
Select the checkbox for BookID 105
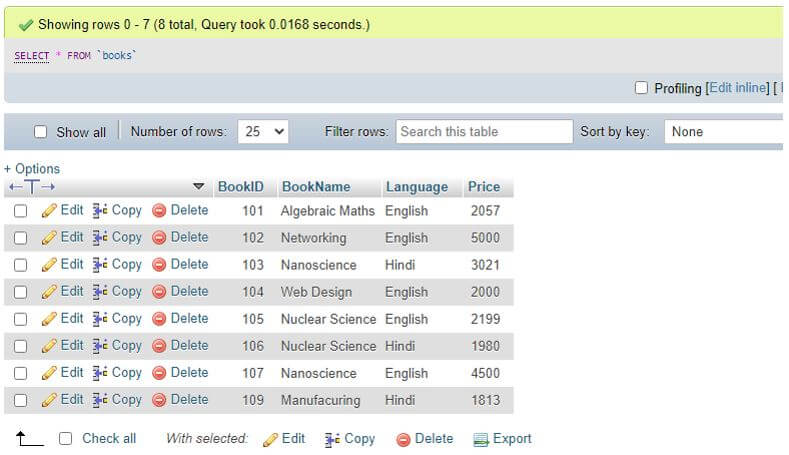coord(21,320)
